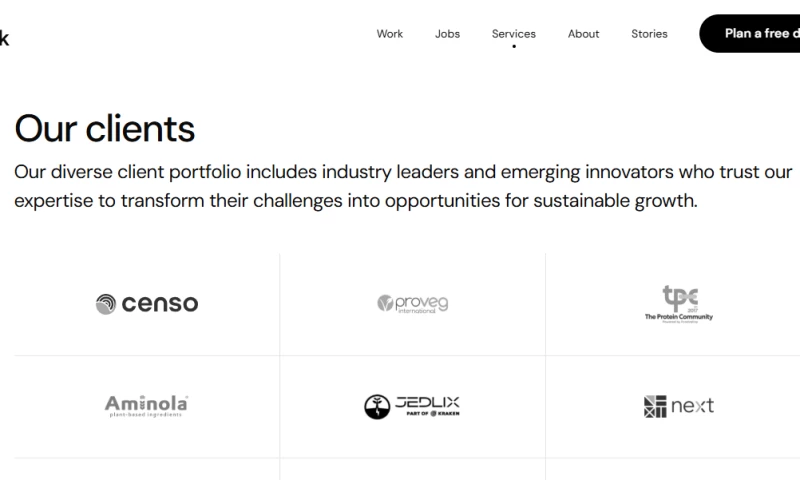
Task: Expand the Services navigation dropdown
Action: tap(513, 33)
